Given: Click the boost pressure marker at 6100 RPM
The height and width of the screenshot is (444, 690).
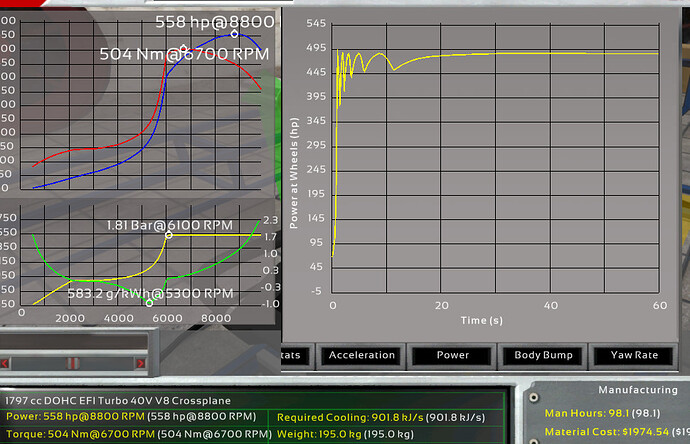Looking at the screenshot, I should [x=168, y=234].
